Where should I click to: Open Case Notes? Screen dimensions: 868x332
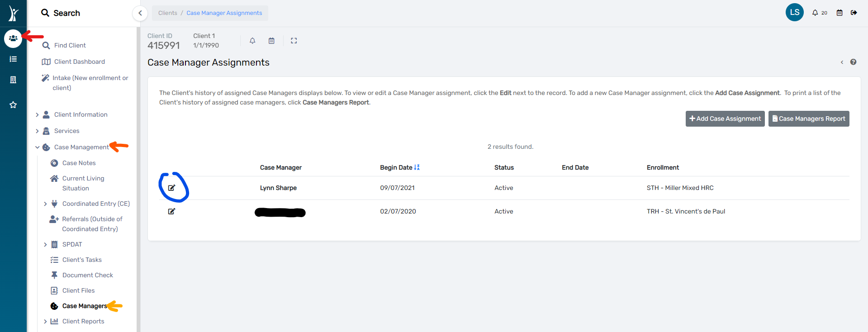(x=79, y=163)
